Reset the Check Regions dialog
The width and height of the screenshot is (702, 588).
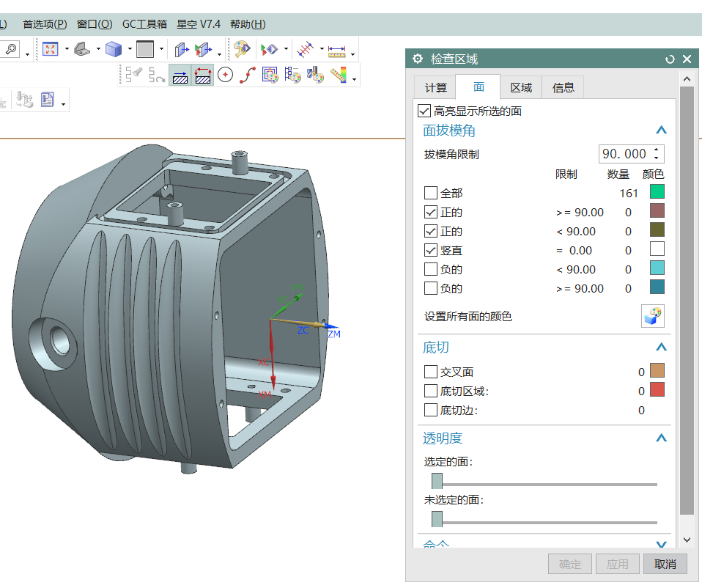coord(670,59)
